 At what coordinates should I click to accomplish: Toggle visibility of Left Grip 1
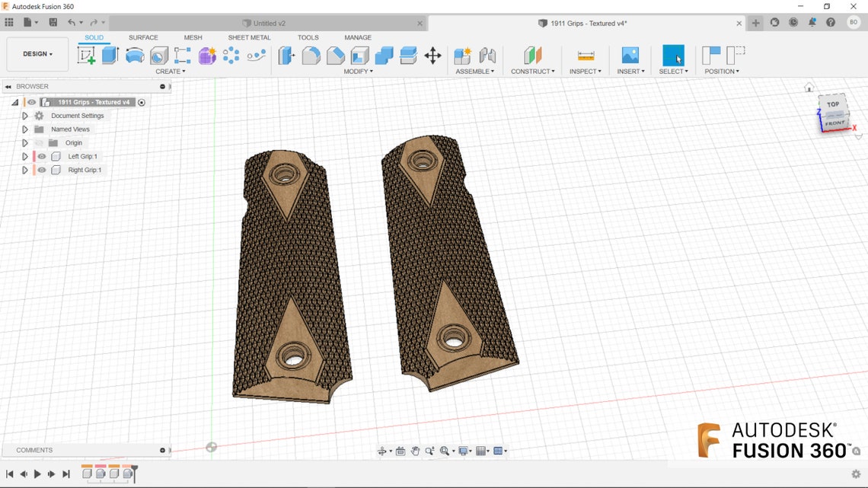tap(42, 156)
